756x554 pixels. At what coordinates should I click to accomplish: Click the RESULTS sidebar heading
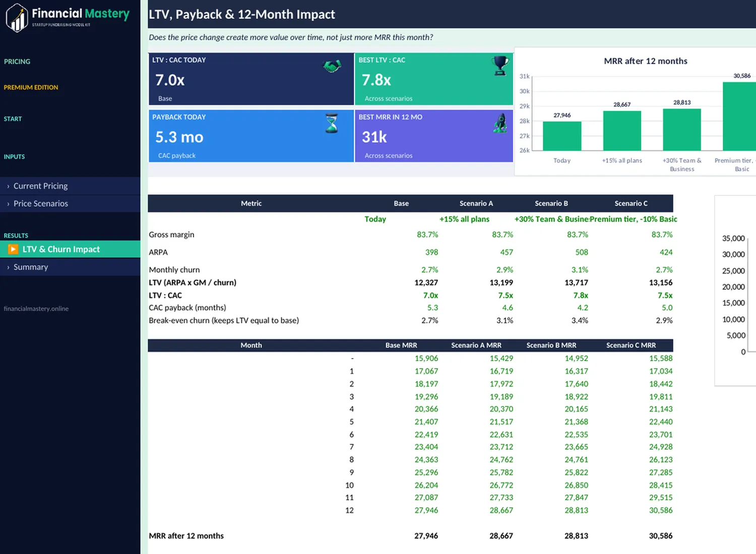[16, 236]
